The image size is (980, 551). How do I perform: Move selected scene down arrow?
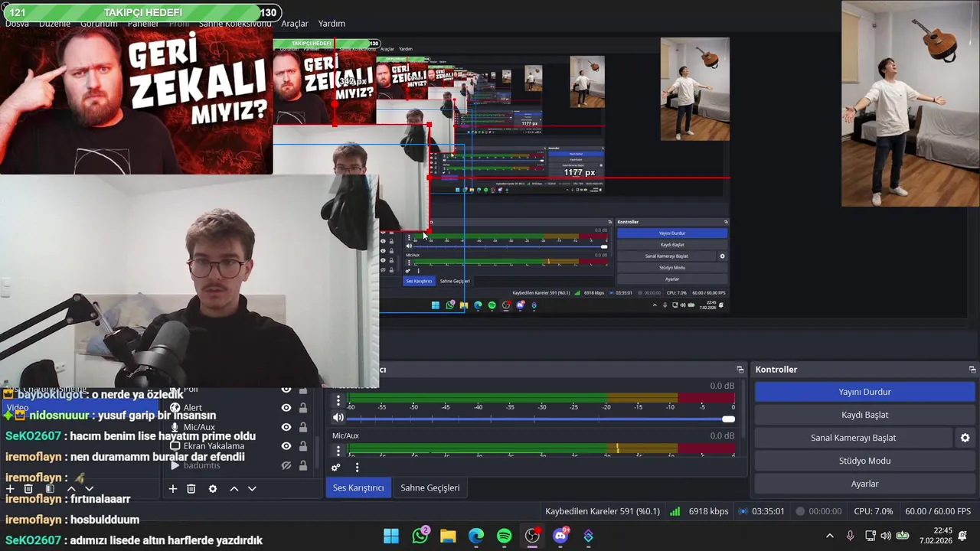coord(89,488)
